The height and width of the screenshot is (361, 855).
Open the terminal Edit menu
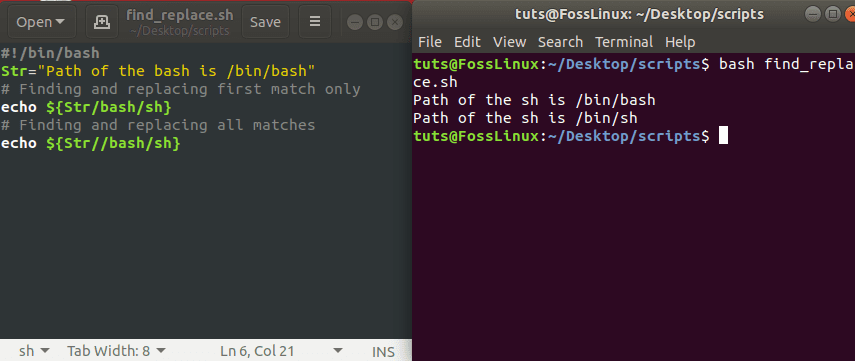coord(467,42)
